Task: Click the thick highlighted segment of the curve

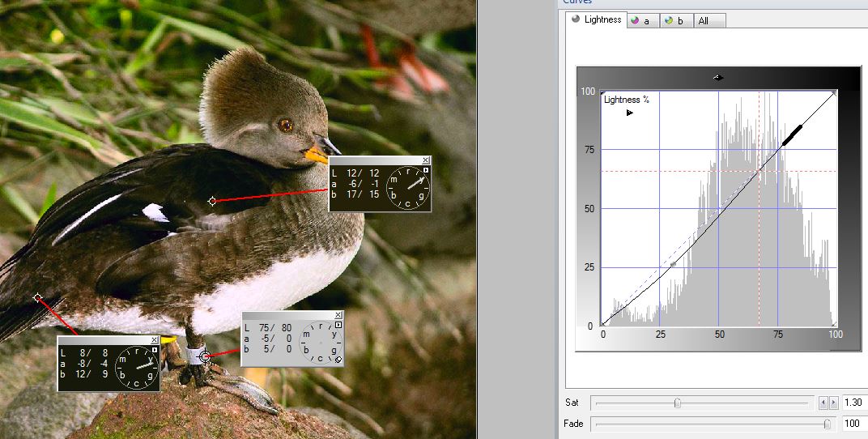Action: coord(791,136)
